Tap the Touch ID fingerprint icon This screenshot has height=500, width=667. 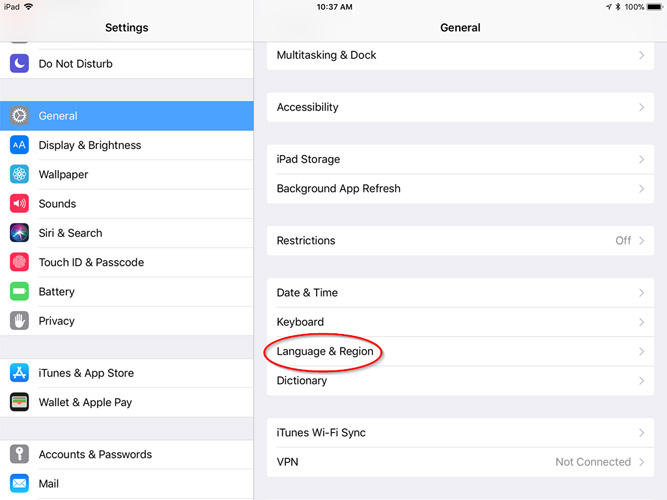point(19,262)
